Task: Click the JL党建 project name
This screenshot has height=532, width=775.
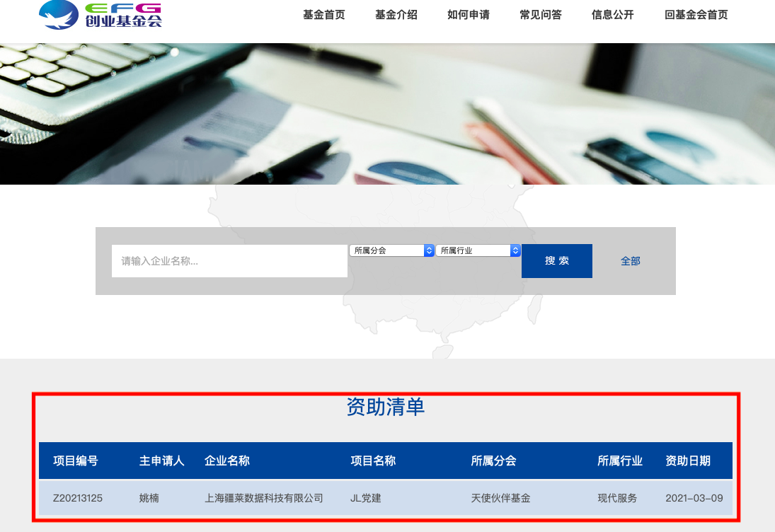Action: pyautogui.click(x=366, y=498)
